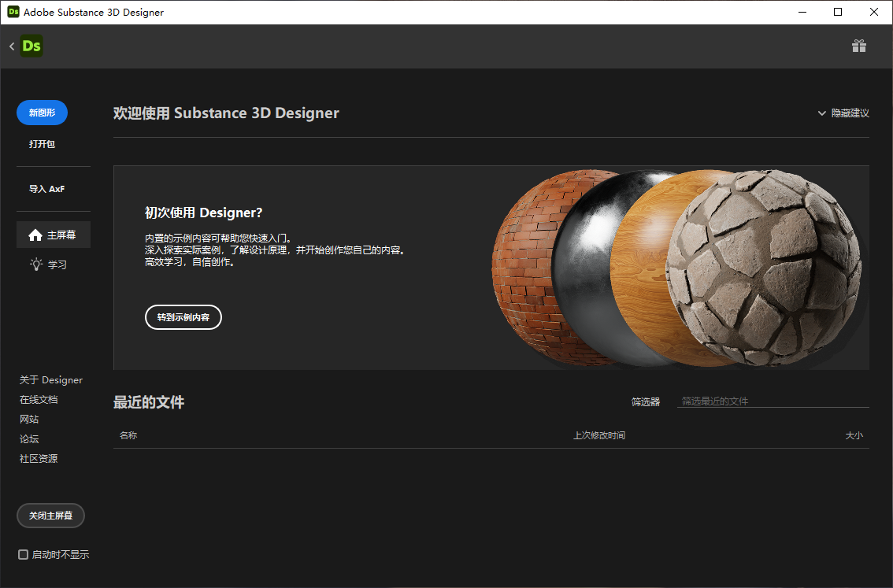Click the 欢迎使用 Substance 3D Designer title

tap(226, 113)
